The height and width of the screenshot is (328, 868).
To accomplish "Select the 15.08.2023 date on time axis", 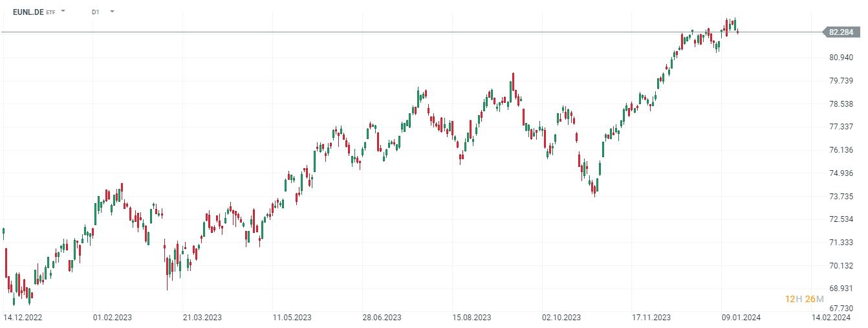I will coord(472,318).
